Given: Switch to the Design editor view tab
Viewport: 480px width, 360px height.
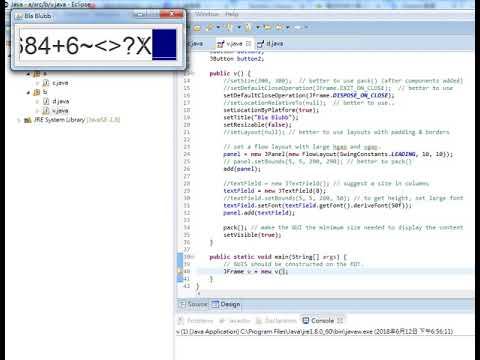Looking at the screenshot, I should click(x=226, y=304).
